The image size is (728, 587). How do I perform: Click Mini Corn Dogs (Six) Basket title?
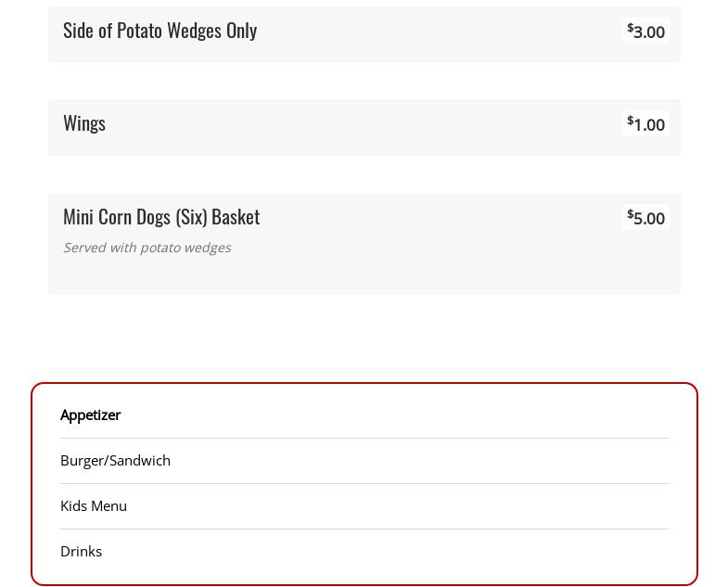tap(161, 216)
